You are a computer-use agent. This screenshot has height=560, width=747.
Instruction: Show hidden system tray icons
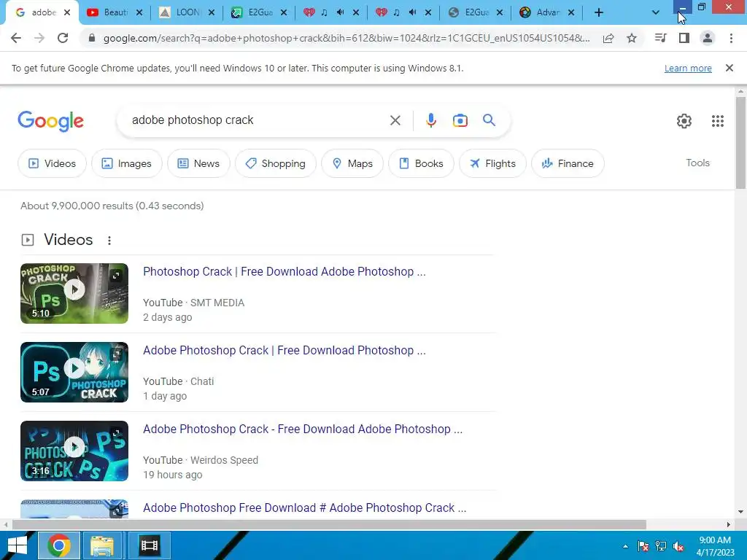625,546
